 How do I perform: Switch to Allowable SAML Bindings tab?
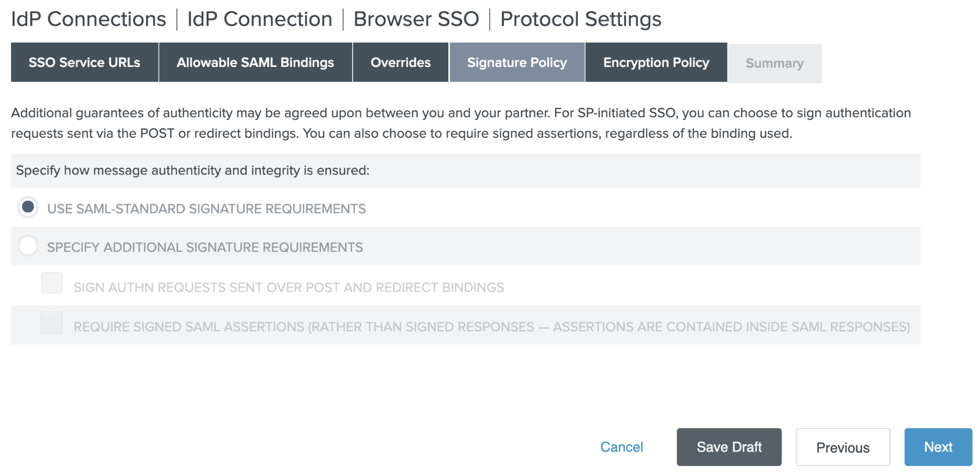[x=255, y=63]
